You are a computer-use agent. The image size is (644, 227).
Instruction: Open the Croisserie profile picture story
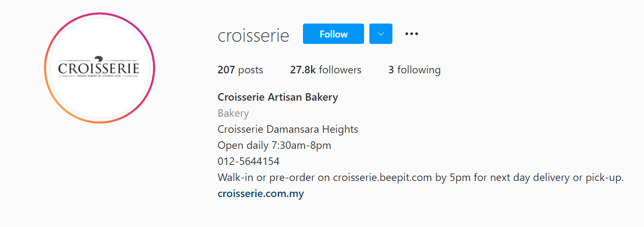point(99,68)
